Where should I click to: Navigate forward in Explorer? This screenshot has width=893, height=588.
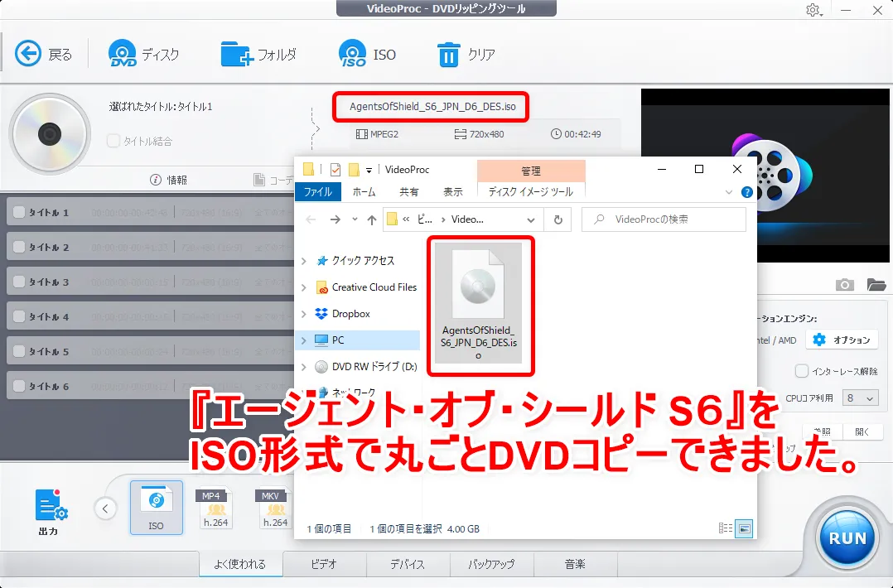pyautogui.click(x=335, y=219)
